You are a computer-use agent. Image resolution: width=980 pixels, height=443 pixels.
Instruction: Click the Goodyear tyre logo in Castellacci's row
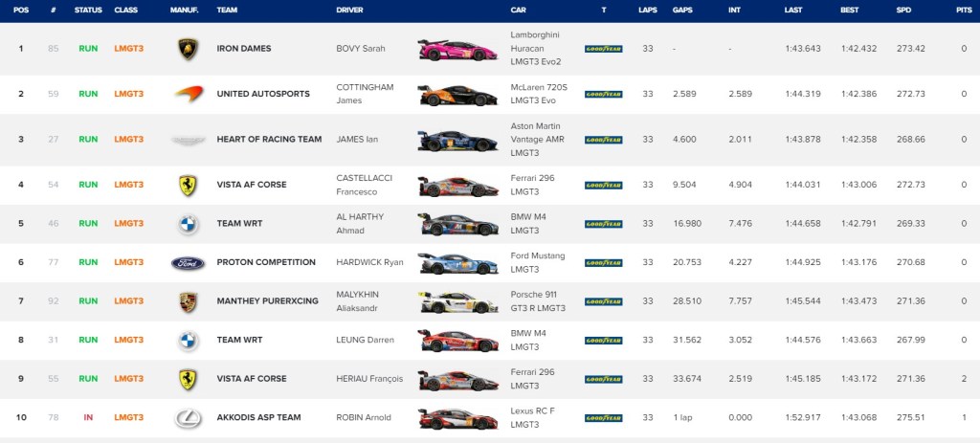(604, 185)
